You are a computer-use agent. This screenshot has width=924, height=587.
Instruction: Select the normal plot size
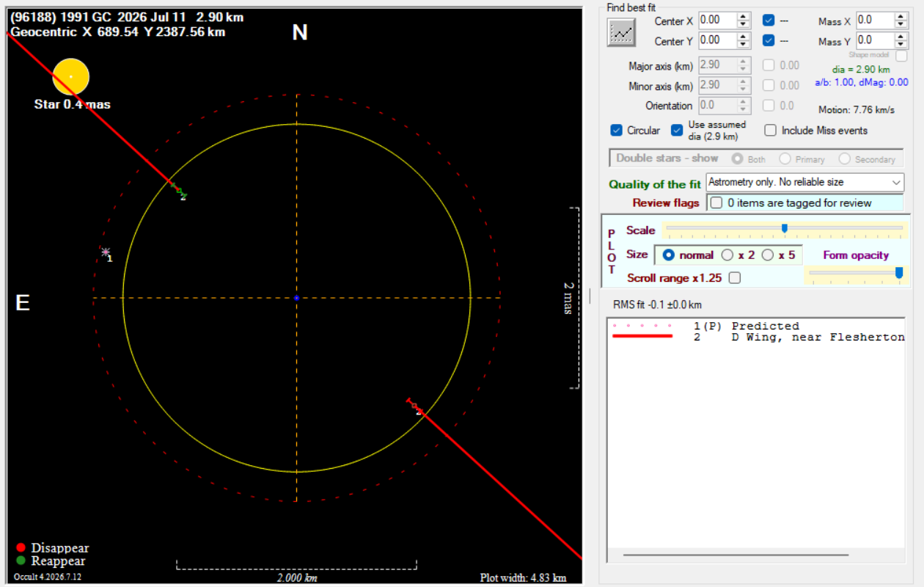coord(668,255)
